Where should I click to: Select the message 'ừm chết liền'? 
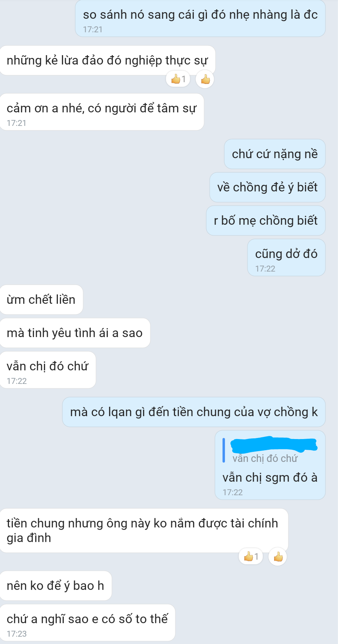[x=41, y=300]
